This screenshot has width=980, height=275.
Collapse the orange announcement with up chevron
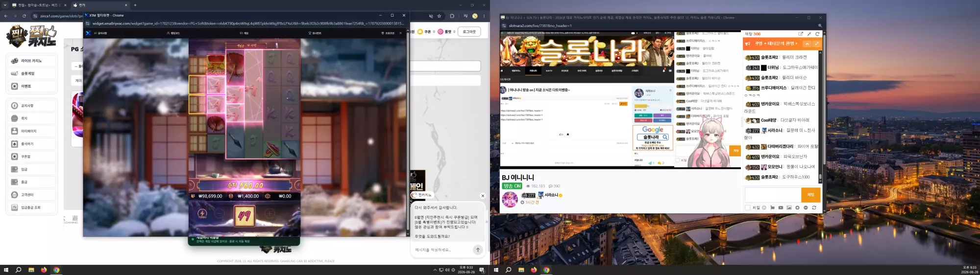807,44
